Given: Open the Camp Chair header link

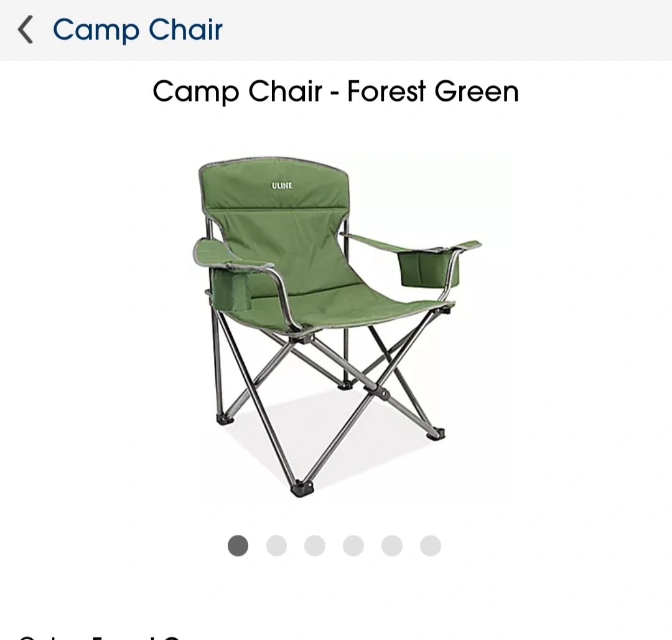Looking at the screenshot, I should 138,30.
